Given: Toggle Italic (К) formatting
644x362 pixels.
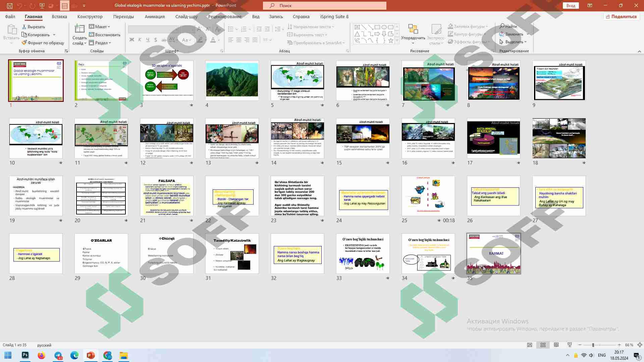Looking at the screenshot, I should pyautogui.click(x=140, y=40).
